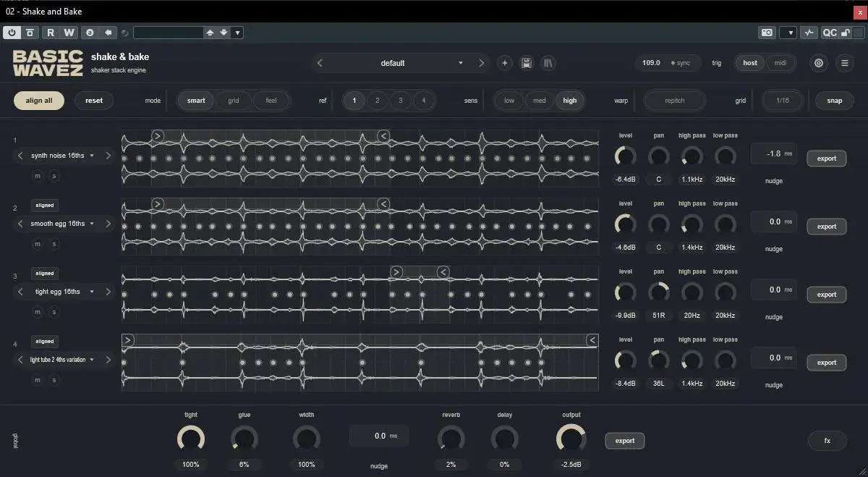The image size is (868, 477).
Task: Open host toolbar preset dropdown arrow
Action: tap(238, 33)
